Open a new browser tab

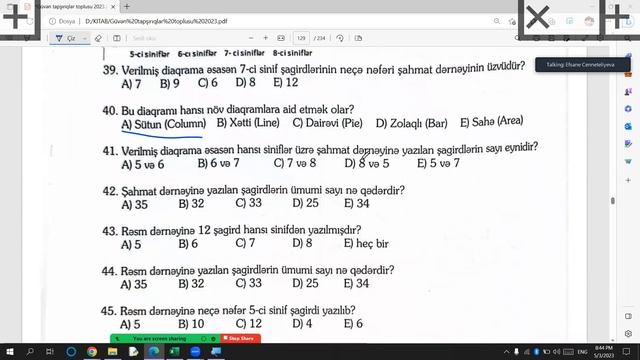click(x=127, y=7)
